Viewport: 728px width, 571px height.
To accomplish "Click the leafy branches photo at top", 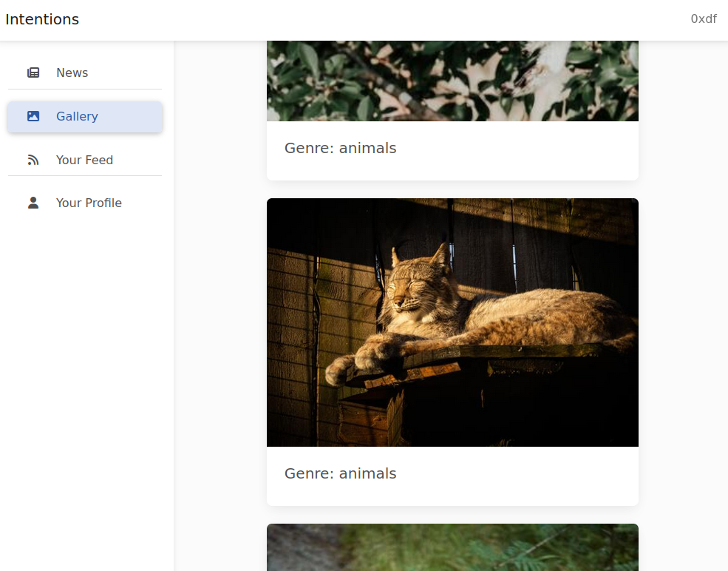I will (452, 81).
